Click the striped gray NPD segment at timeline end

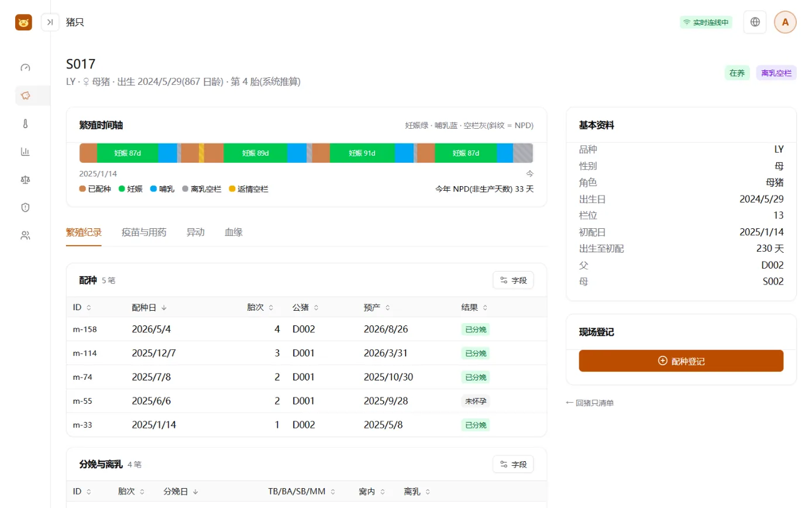pyautogui.click(x=523, y=153)
